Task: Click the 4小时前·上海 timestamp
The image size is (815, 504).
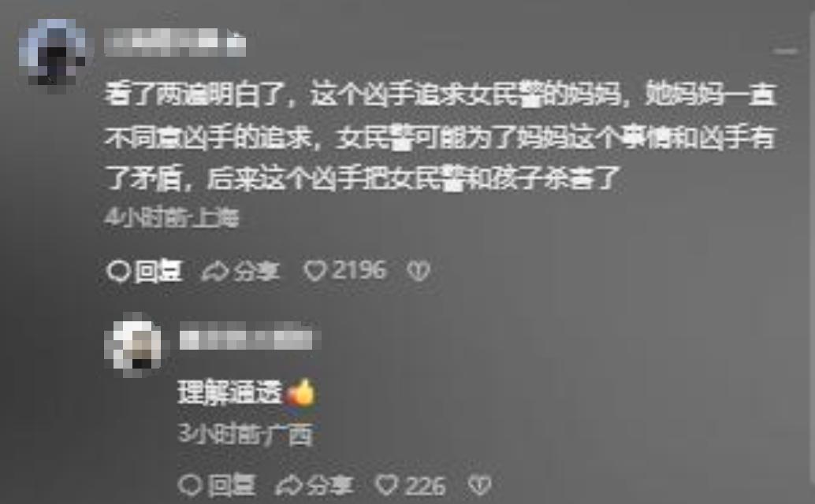Action: tap(172, 218)
